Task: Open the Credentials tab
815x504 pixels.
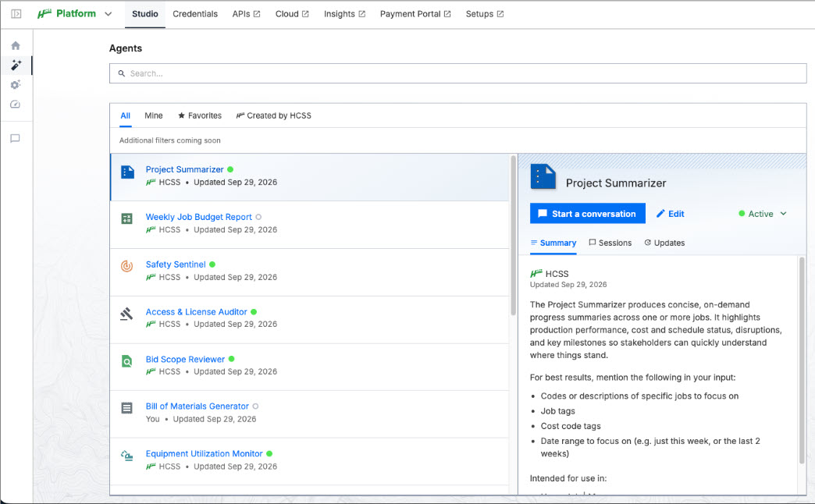Action: pos(195,14)
